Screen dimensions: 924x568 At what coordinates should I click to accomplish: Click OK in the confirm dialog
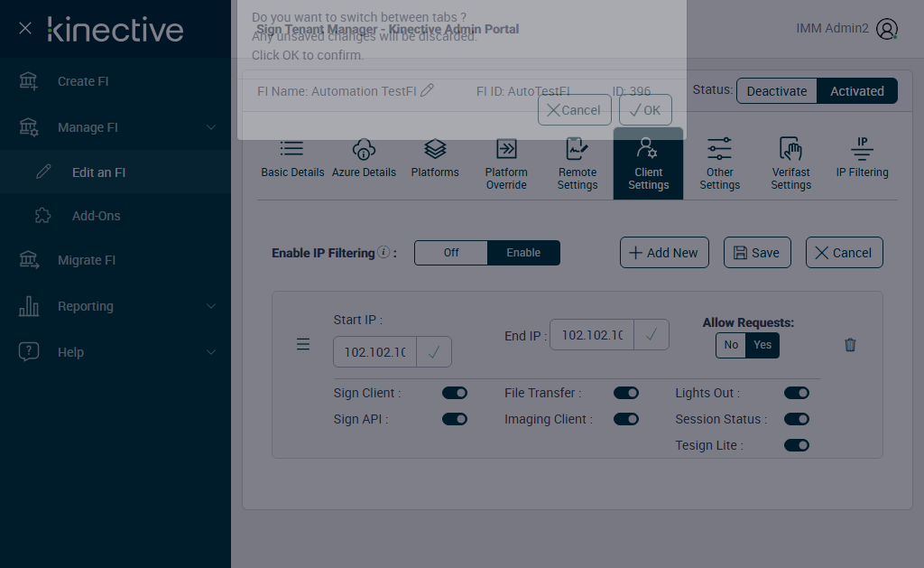point(645,109)
